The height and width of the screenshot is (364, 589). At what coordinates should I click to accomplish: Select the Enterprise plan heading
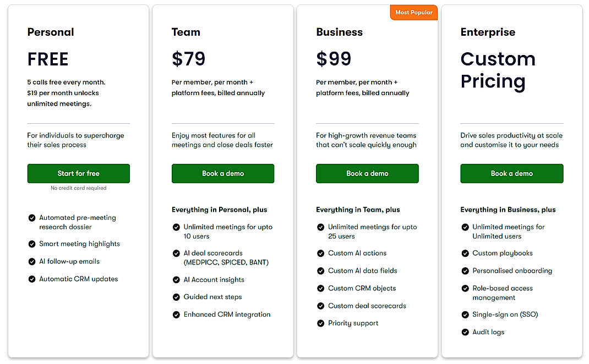coord(488,32)
